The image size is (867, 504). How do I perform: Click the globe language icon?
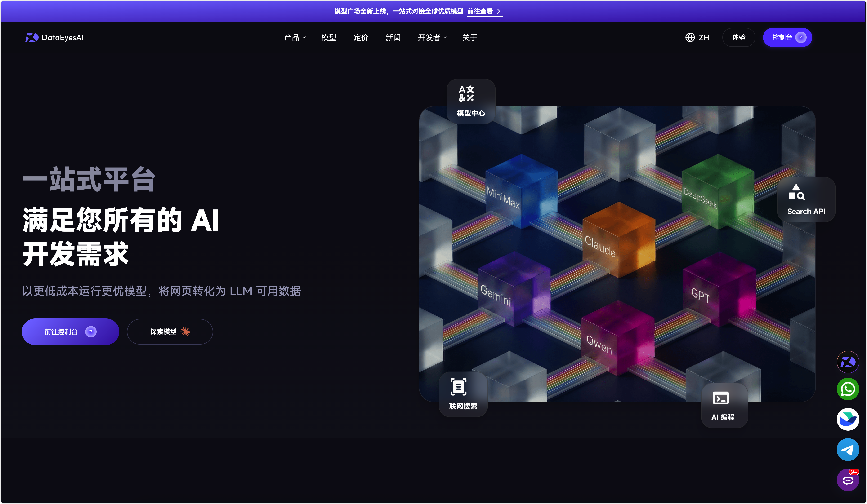pos(690,37)
